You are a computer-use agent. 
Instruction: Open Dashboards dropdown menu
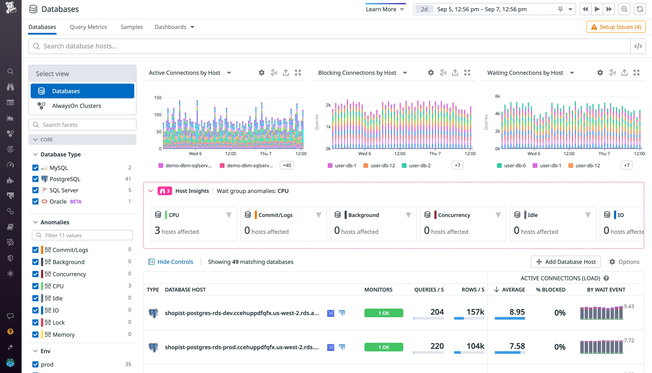(x=174, y=27)
